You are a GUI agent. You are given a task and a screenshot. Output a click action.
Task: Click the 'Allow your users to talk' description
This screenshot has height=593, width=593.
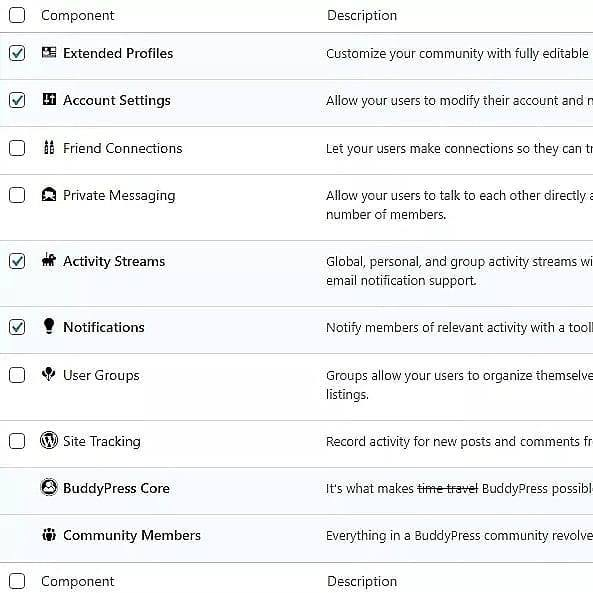[459, 205]
